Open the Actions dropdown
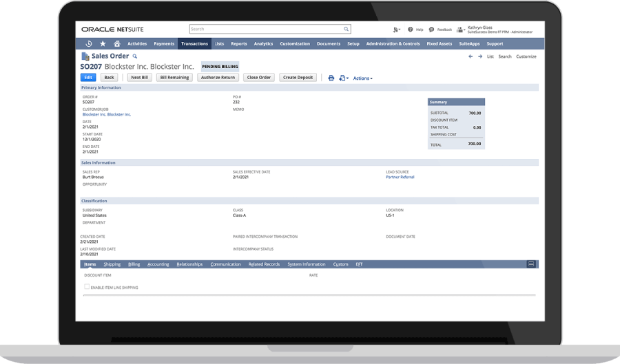 [362, 78]
